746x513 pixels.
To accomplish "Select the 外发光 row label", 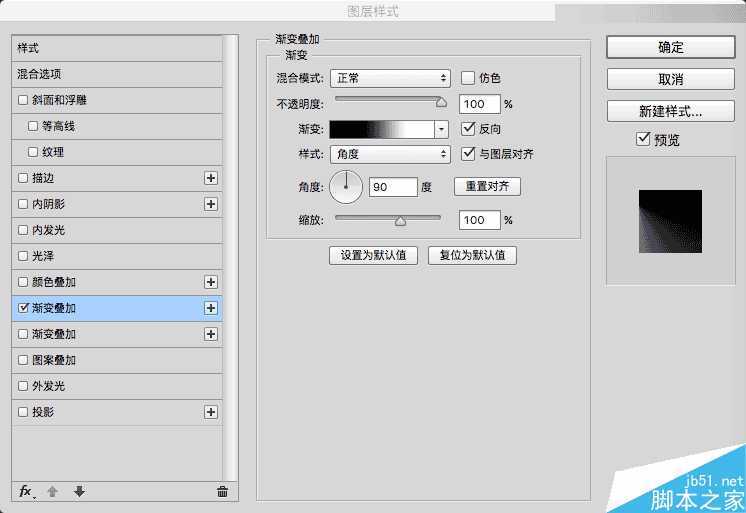I will [48, 386].
